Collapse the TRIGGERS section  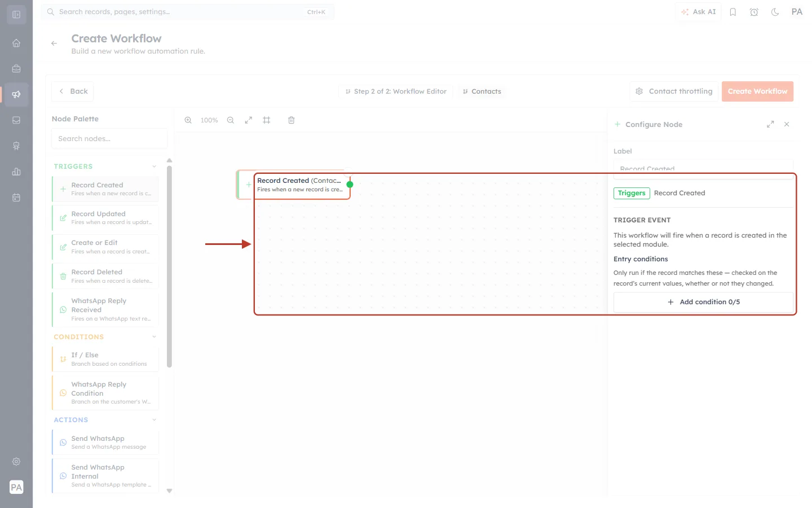154,167
